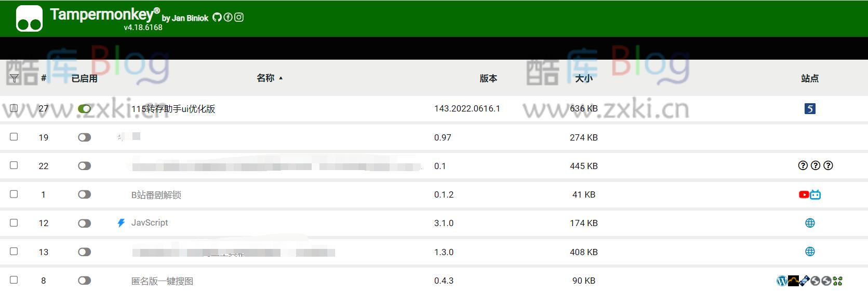Open the Instagram icon link in header
Viewport: 868px width, 293px height.
coord(239,17)
